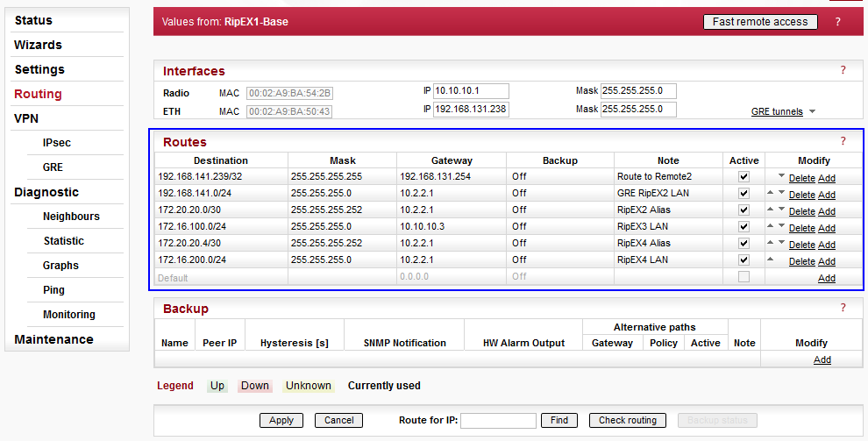The height and width of the screenshot is (441, 868).
Task: Open Wizards menu
Action: (x=38, y=45)
